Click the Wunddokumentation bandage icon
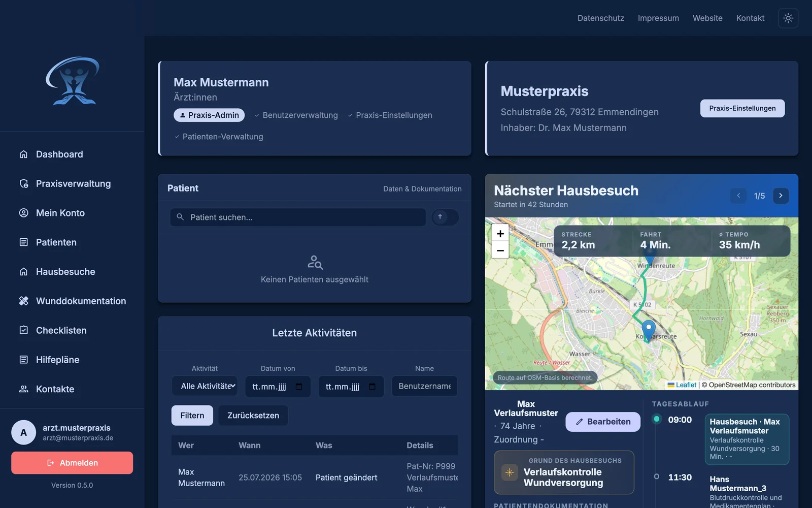The image size is (812, 508). tap(23, 301)
